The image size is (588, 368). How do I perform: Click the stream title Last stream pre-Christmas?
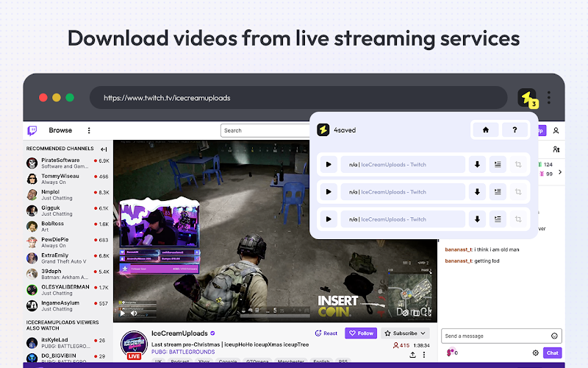coord(230,344)
